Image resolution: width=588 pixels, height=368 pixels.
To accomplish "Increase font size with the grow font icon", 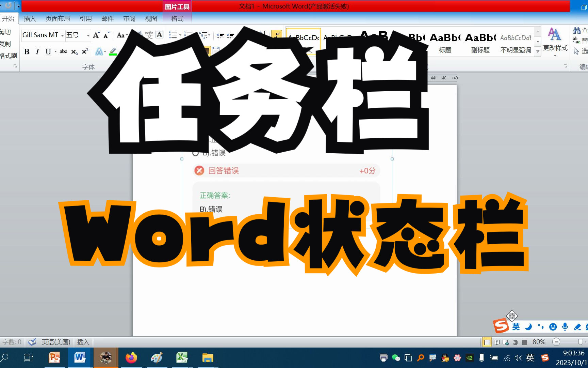I will [x=96, y=35].
